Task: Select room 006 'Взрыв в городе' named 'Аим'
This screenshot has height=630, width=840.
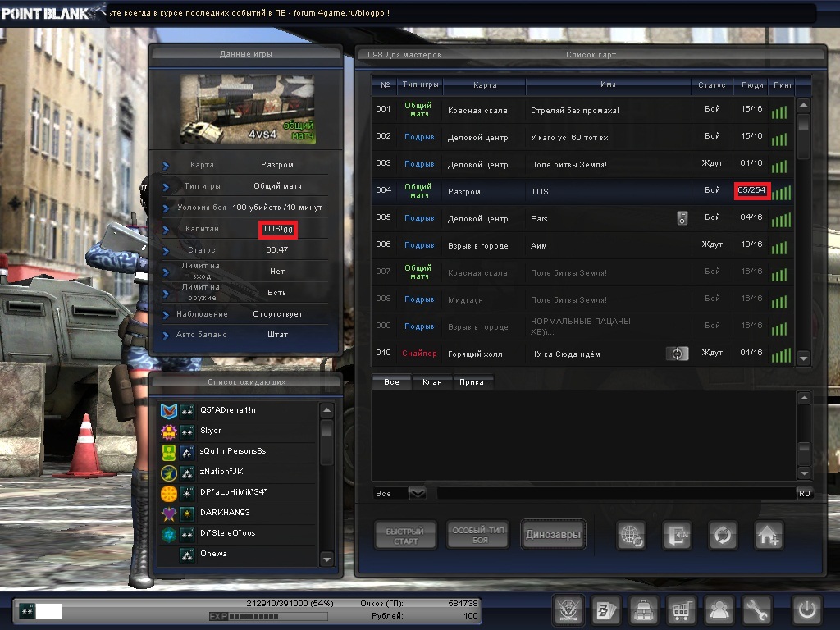Action: [x=582, y=245]
